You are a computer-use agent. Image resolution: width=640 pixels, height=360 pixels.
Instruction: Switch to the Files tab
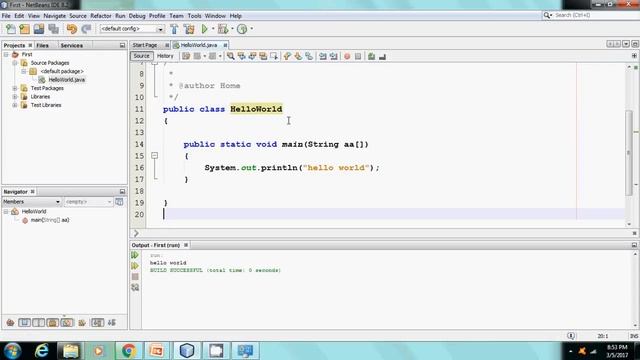tap(42, 45)
